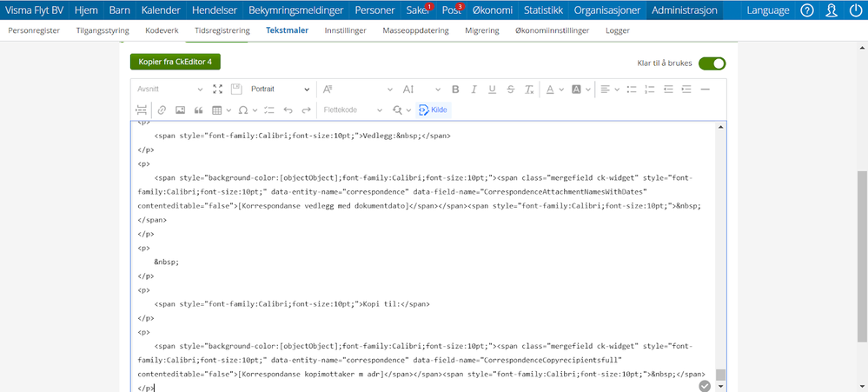This screenshot has width=868, height=392.
Task: Open the Flettekode merge field dropdown
Action: pyautogui.click(x=353, y=110)
